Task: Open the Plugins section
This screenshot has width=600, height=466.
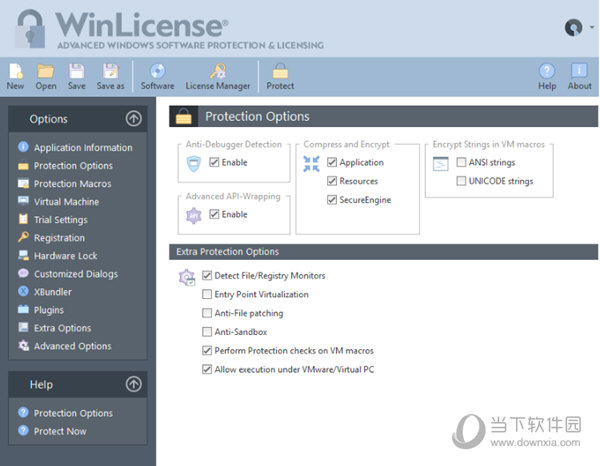Action: pos(49,310)
